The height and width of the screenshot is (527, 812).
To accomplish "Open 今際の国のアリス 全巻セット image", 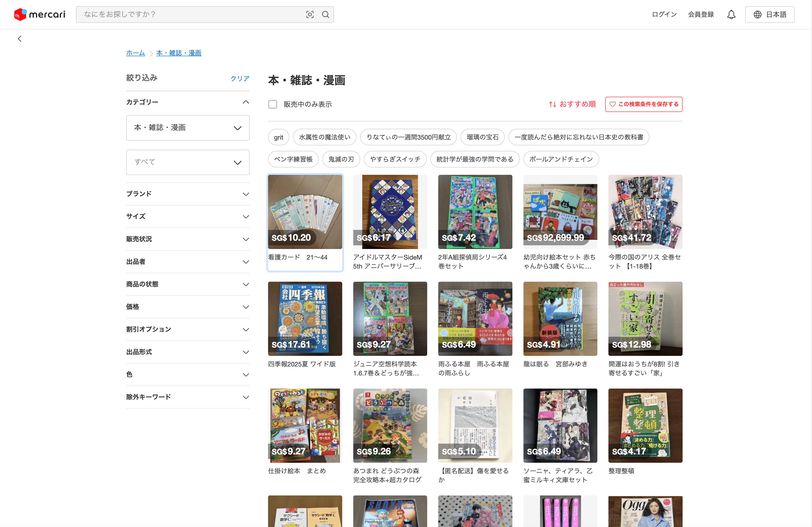I will pyautogui.click(x=645, y=212).
